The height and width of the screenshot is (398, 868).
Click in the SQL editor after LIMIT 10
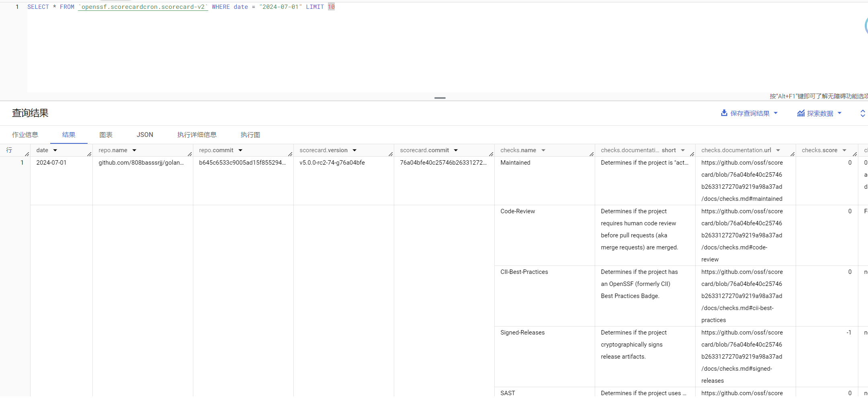coord(335,7)
